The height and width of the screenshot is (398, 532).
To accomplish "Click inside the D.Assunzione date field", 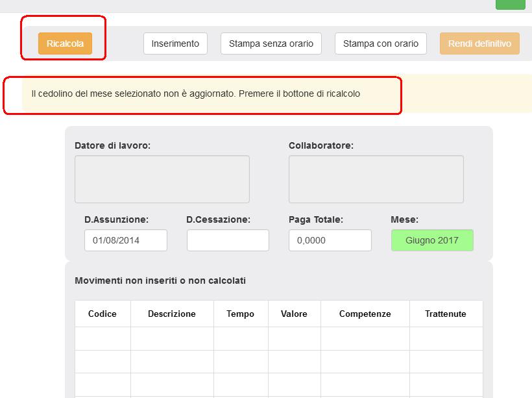I will click(x=125, y=240).
